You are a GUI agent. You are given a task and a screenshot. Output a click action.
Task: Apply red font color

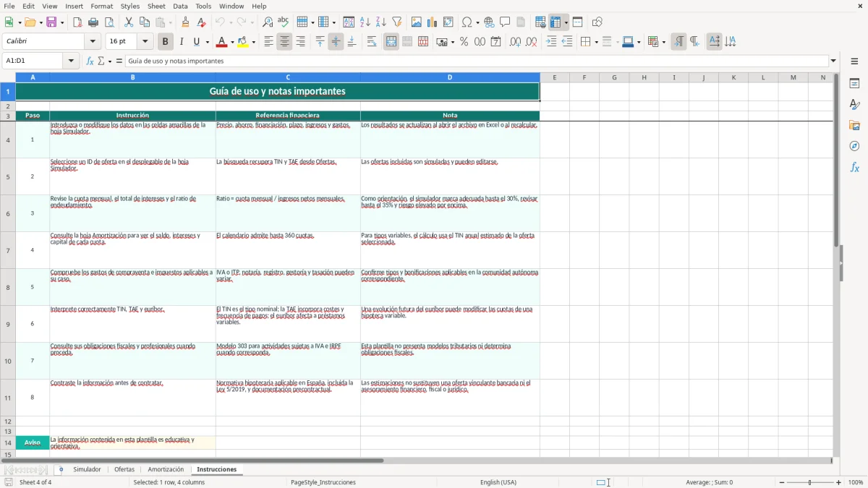(x=221, y=42)
